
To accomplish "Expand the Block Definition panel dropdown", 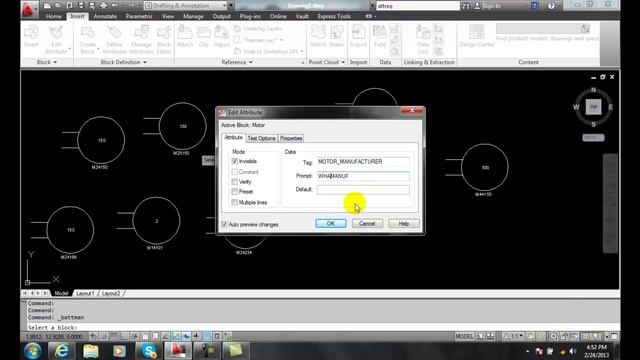I will tap(123, 62).
